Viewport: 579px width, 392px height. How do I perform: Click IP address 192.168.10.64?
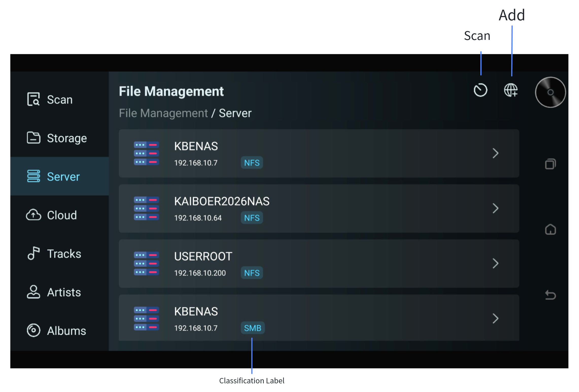(198, 218)
